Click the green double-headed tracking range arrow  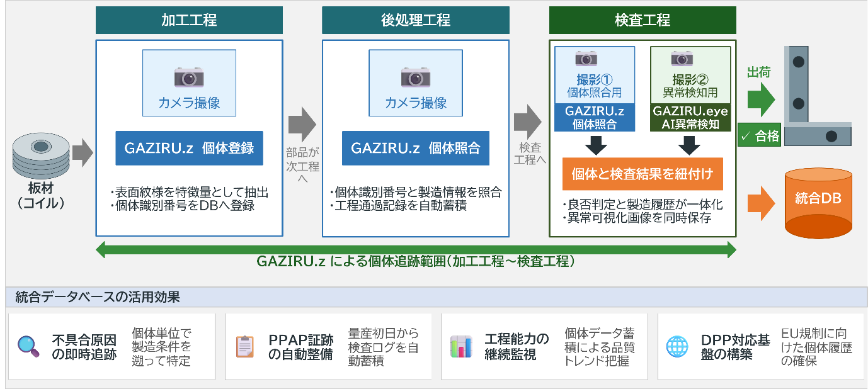[x=416, y=250]
